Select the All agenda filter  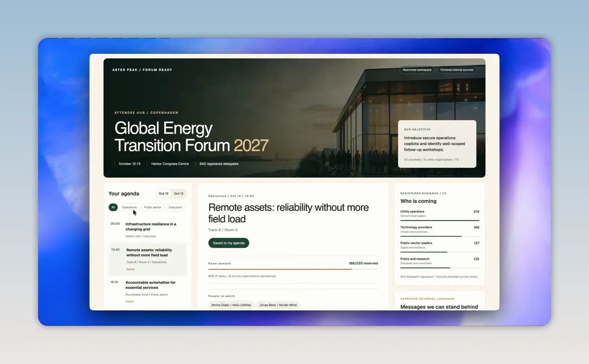point(113,207)
